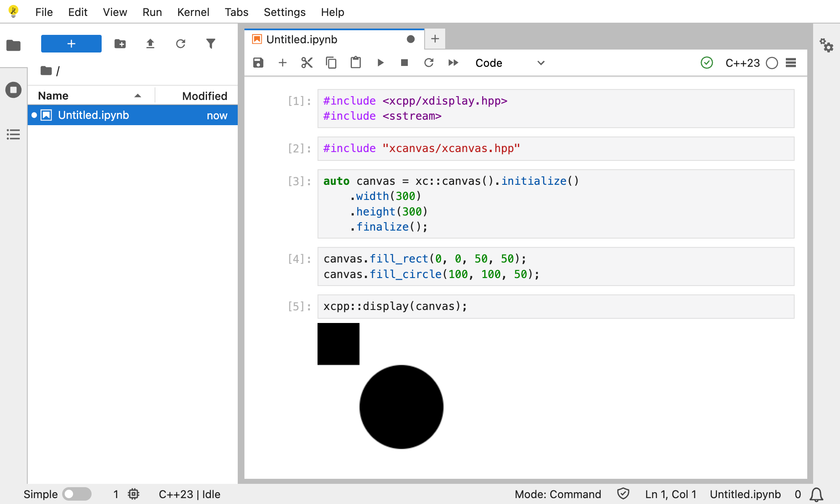Screen dimensions: 840x504
Task: Click the black circle in canvas output
Action: [x=402, y=407]
